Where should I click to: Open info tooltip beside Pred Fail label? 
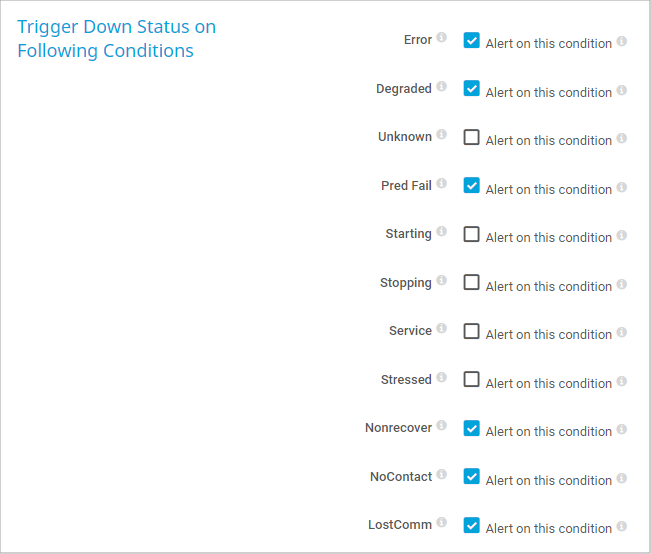[x=442, y=185]
